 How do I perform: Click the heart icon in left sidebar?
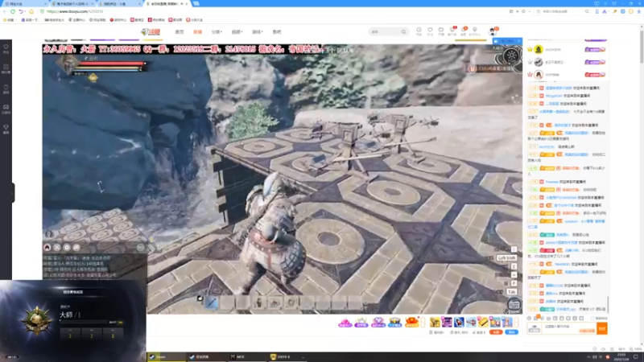(6, 48)
